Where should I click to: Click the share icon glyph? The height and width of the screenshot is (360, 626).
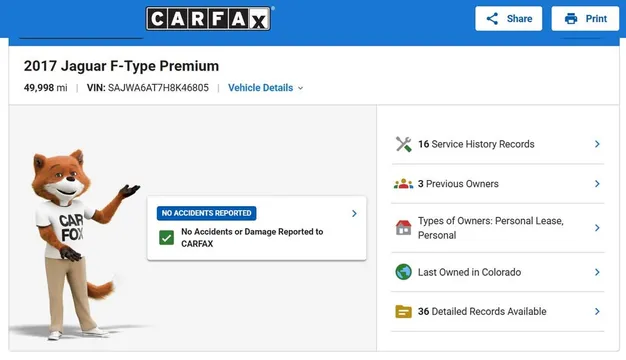point(492,18)
